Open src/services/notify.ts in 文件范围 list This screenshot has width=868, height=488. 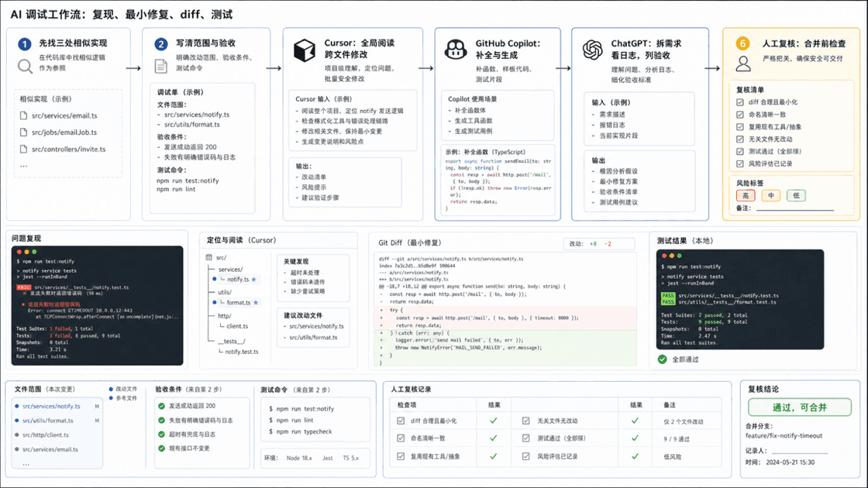point(51,406)
